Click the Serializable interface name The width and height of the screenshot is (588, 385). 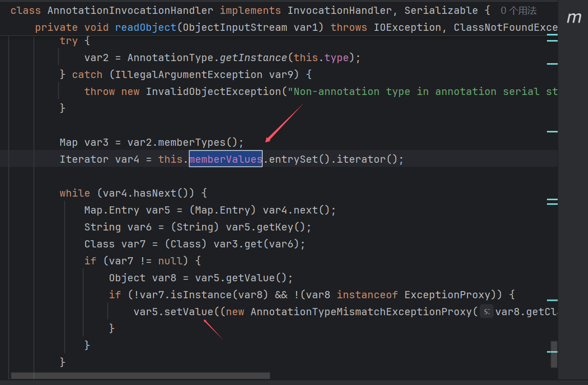[x=441, y=10]
